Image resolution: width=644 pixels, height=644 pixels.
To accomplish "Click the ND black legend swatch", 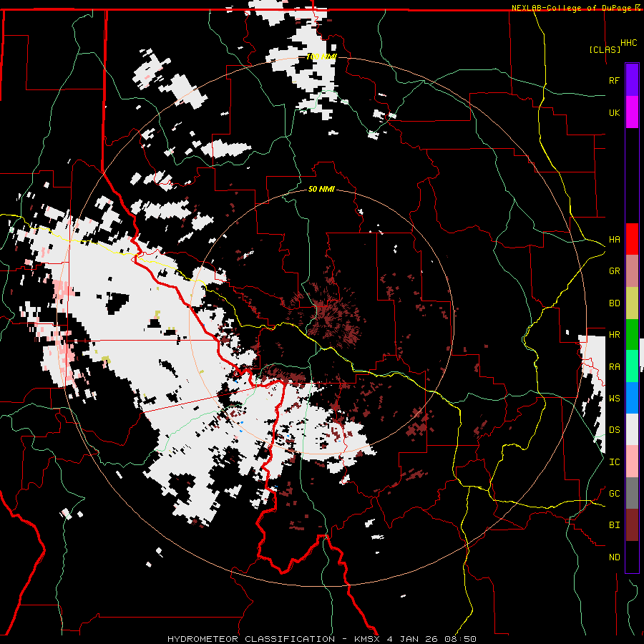I will (632, 557).
